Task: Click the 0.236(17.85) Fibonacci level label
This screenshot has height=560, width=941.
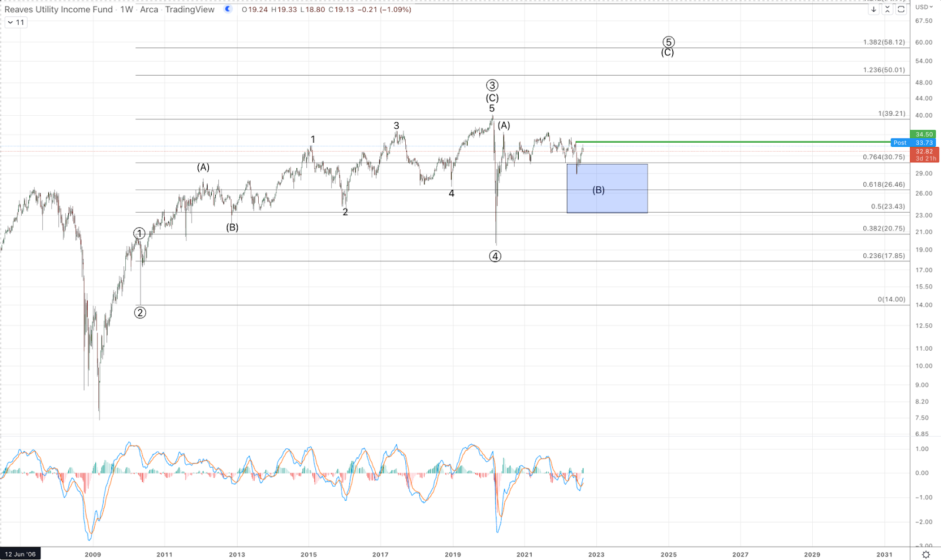Action: pyautogui.click(x=884, y=256)
